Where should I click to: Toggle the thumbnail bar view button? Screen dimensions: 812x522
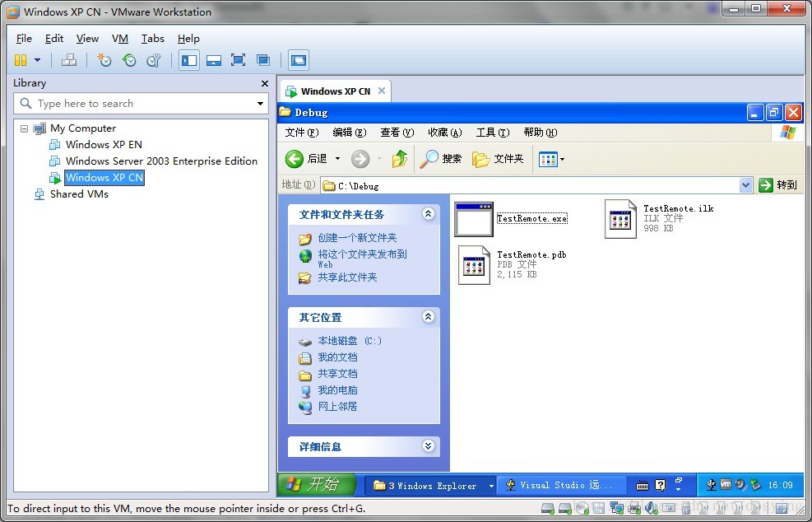(x=213, y=60)
